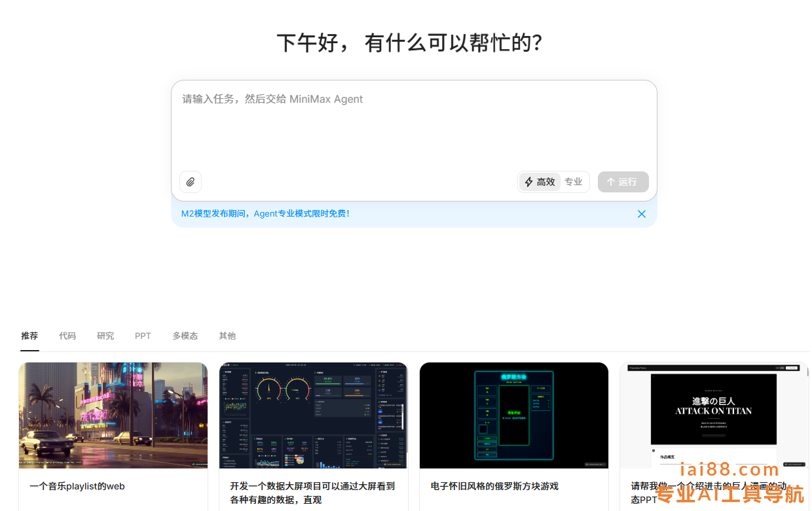
Task: Open the neon city music playlist thumbnail
Action: [113, 415]
